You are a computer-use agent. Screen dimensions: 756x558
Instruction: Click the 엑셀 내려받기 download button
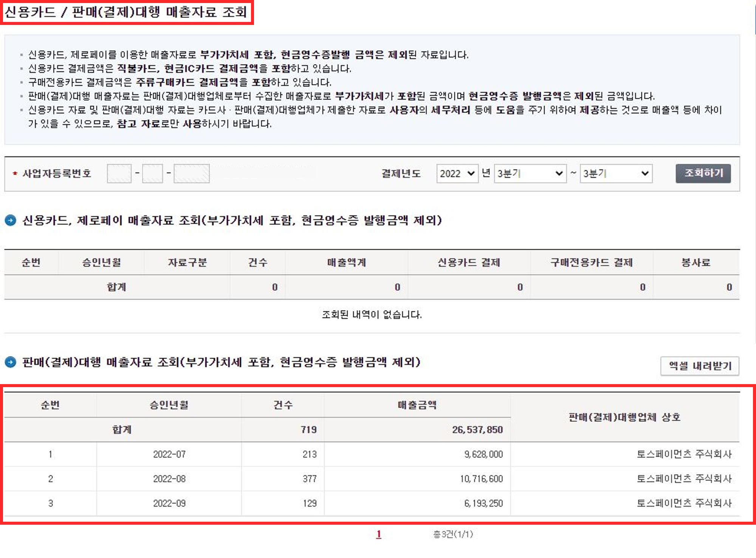point(700,366)
